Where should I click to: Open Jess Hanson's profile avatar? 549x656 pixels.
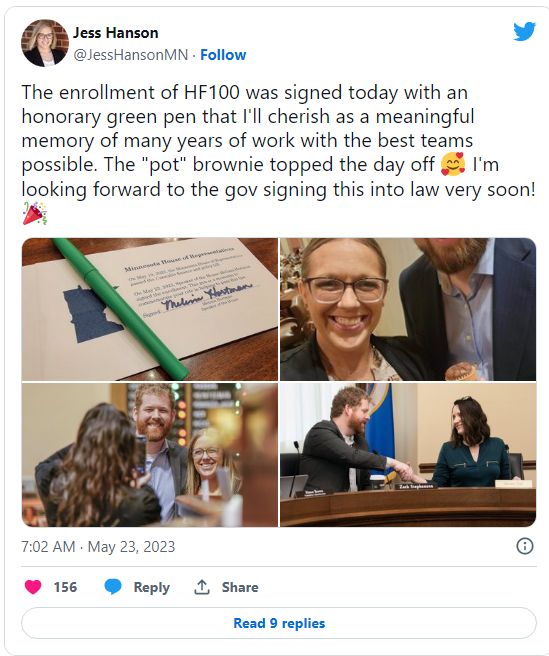pyautogui.click(x=45, y=43)
